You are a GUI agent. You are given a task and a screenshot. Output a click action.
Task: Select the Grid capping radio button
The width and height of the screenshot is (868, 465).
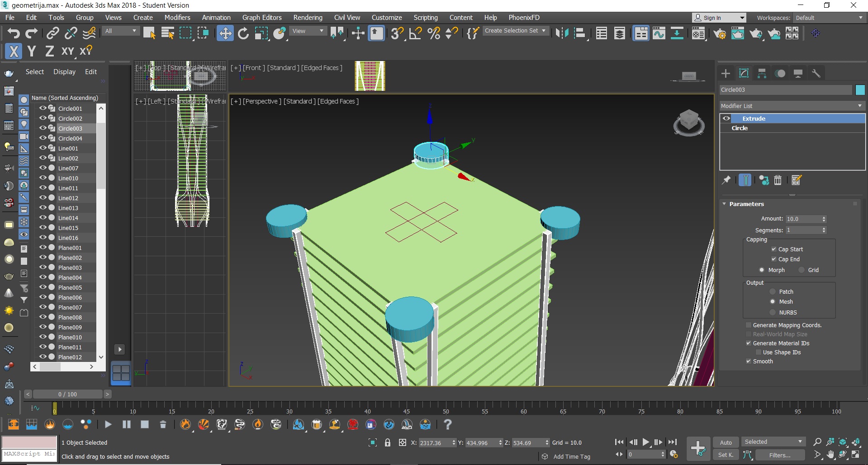pyautogui.click(x=802, y=270)
